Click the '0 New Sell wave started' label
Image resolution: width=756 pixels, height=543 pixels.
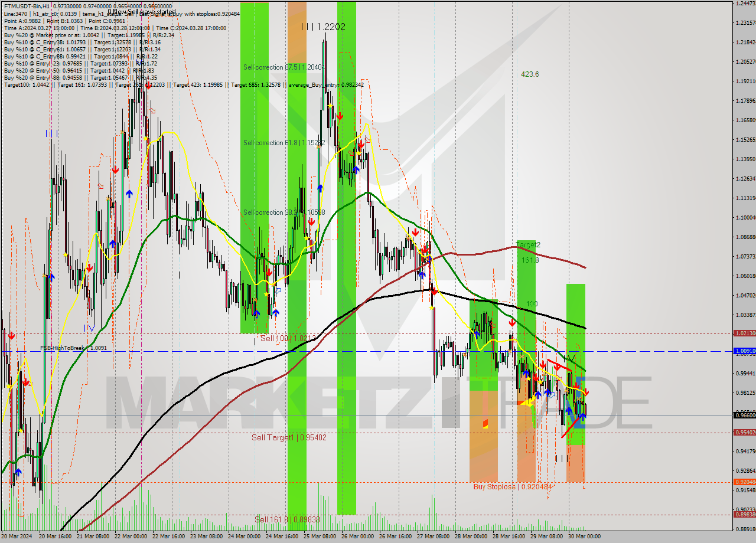pyautogui.click(x=142, y=12)
